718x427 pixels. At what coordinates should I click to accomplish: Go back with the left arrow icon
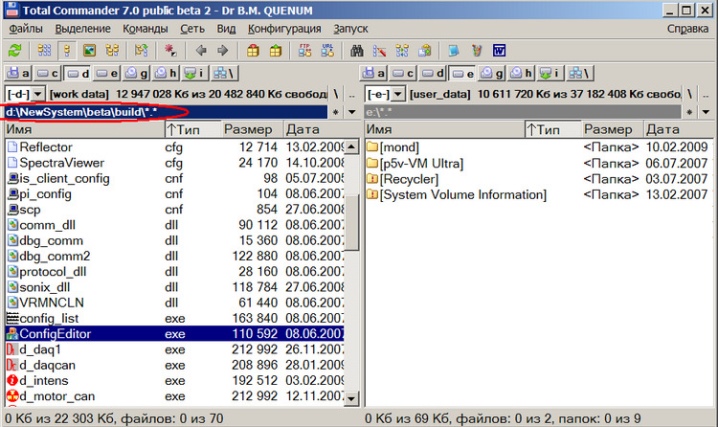pyautogui.click(x=201, y=50)
